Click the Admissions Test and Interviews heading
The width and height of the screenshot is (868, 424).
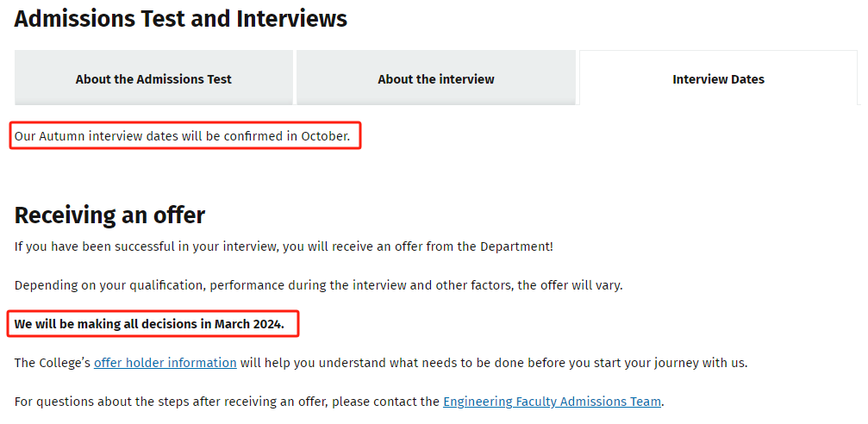click(x=180, y=18)
